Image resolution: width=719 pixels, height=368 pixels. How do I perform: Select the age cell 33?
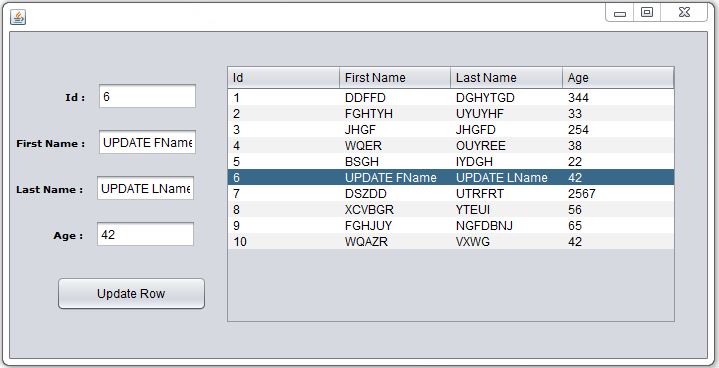pyautogui.click(x=618, y=114)
